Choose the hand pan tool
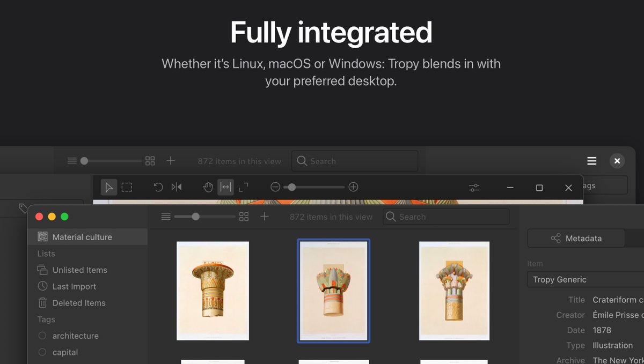The width and height of the screenshot is (644, 364). pos(208,187)
